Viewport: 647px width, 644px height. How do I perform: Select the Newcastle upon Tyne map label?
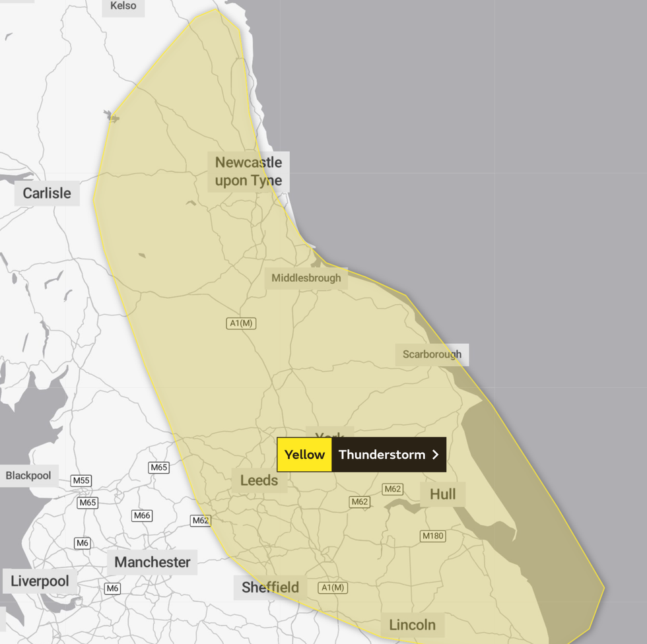[248, 172]
